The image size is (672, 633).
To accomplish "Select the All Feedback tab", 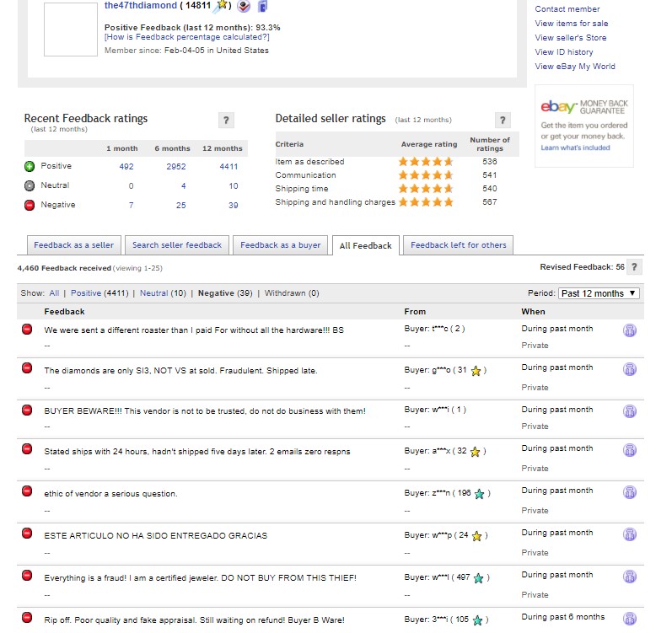I will coord(366,245).
